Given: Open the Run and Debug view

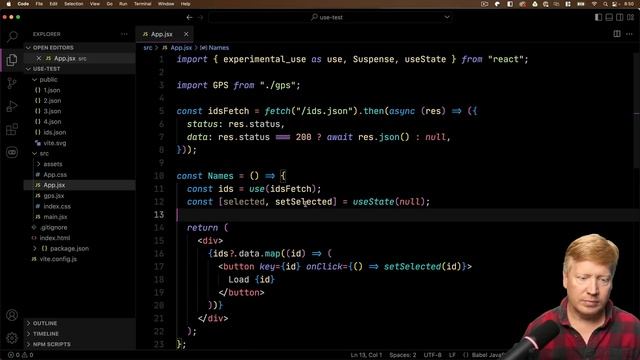Looking at the screenshot, I should click(12, 106).
